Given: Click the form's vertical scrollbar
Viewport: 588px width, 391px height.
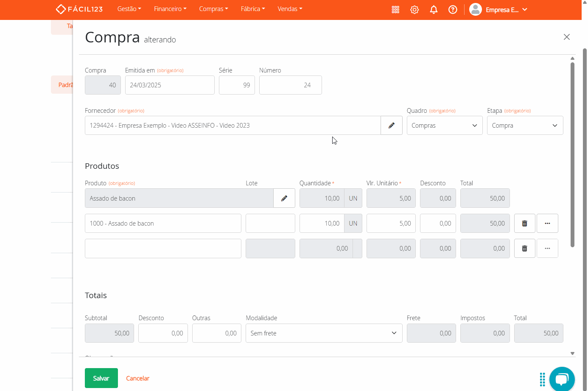Looking at the screenshot, I should [572, 155].
